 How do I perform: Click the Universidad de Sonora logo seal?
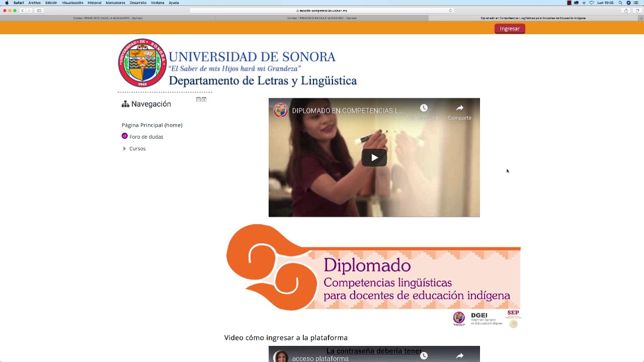click(x=142, y=63)
